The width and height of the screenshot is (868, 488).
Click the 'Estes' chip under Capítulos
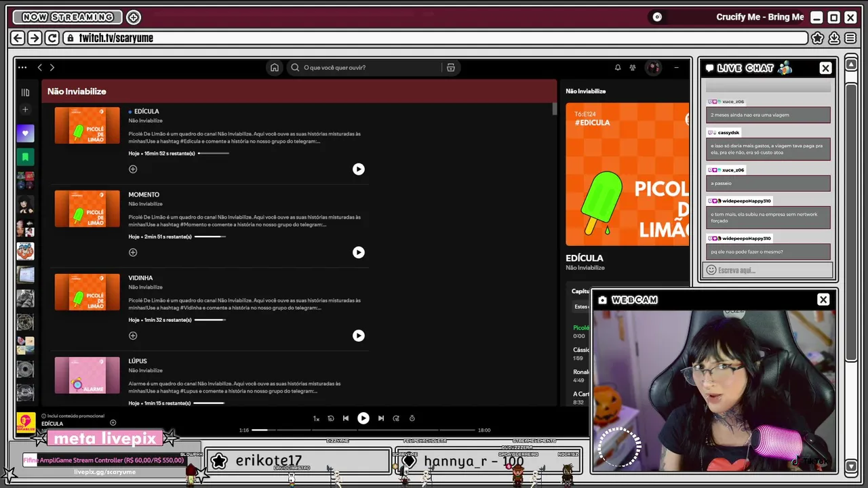(x=581, y=306)
